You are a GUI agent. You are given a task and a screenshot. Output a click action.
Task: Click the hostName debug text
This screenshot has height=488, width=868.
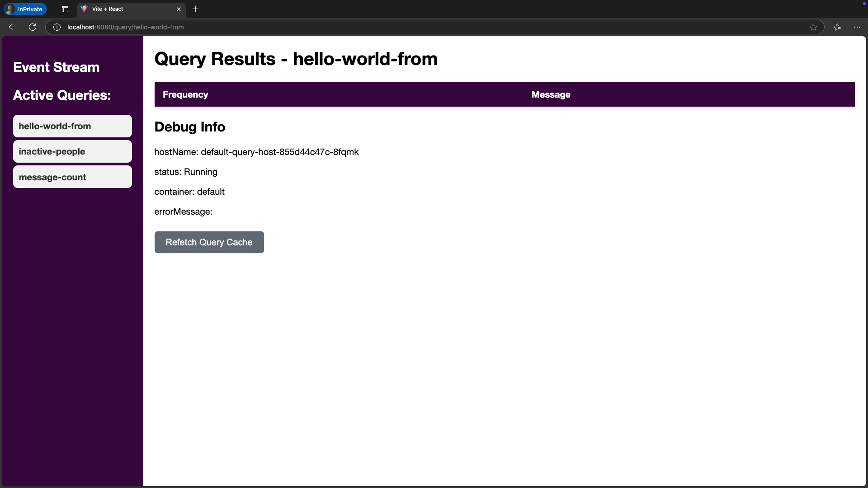pyautogui.click(x=256, y=152)
